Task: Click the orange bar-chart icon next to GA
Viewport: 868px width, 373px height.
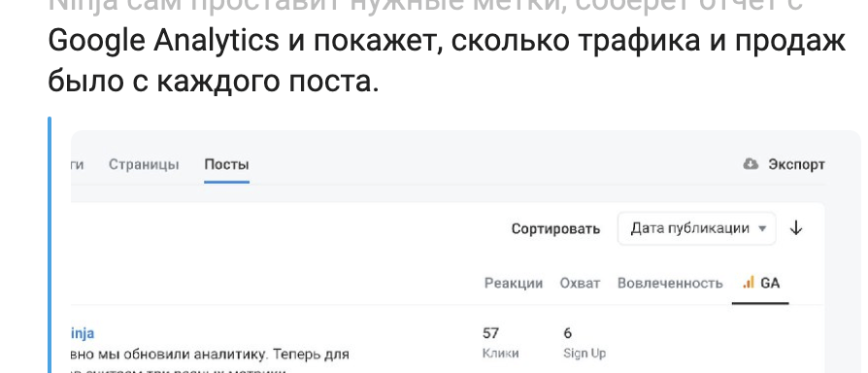Action: pyautogui.click(x=749, y=283)
